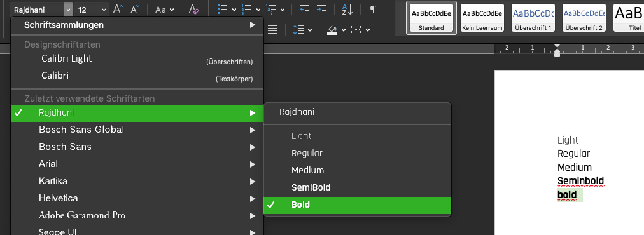644x235 pixels.
Task: Click the shading paint bucket color
Action: [332, 30]
